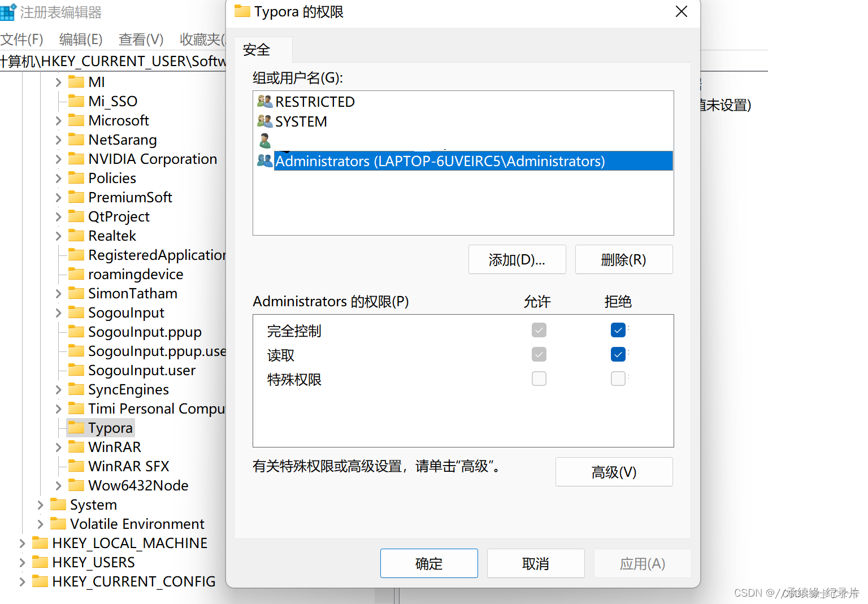Screen dimensions: 868x604
Task: Expand the Volatile Environment key
Action: tap(40, 524)
